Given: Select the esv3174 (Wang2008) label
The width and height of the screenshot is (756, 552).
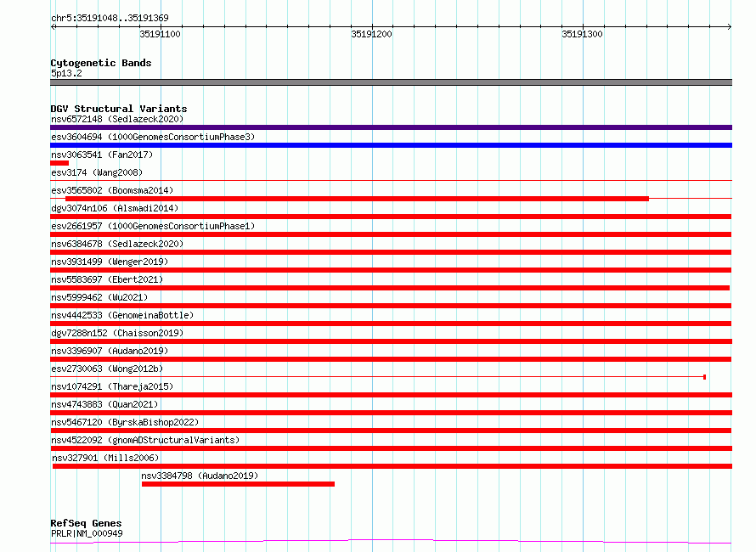Looking at the screenshot, I should coord(97,172).
